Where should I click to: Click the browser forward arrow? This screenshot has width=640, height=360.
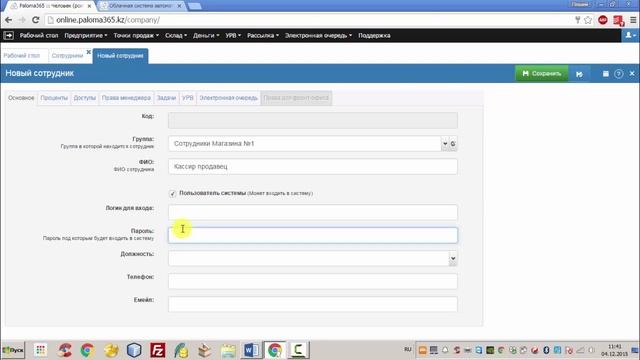tap(22, 20)
